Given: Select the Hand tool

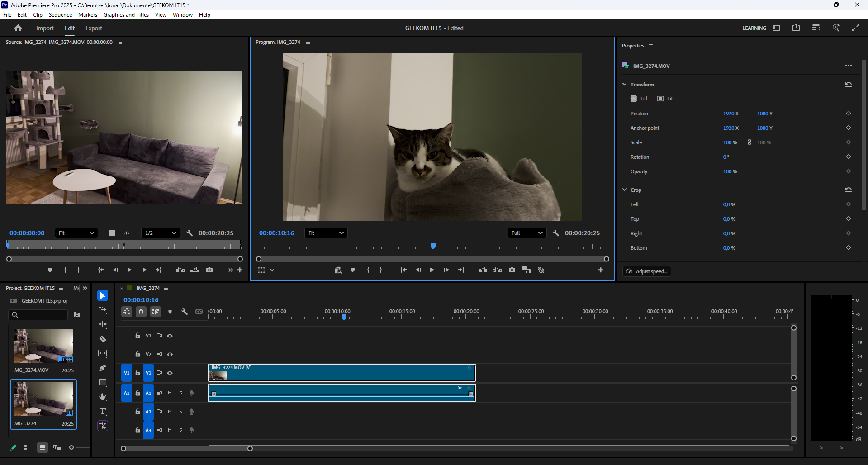Looking at the screenshot, I should point(103,397).
